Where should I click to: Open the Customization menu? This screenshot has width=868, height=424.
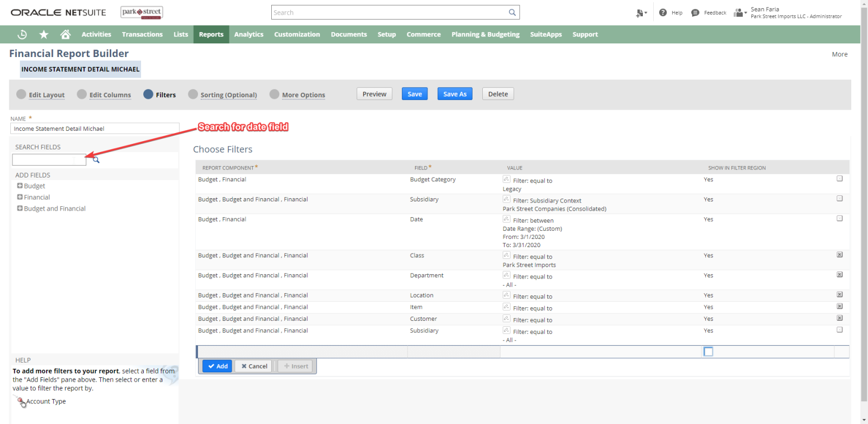point(297,34)
